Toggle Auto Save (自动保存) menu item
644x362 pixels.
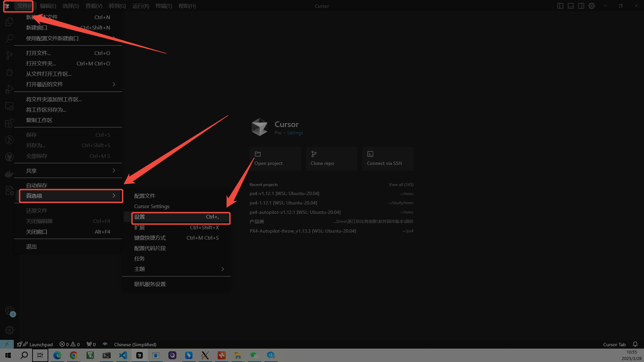coord(37,185)
